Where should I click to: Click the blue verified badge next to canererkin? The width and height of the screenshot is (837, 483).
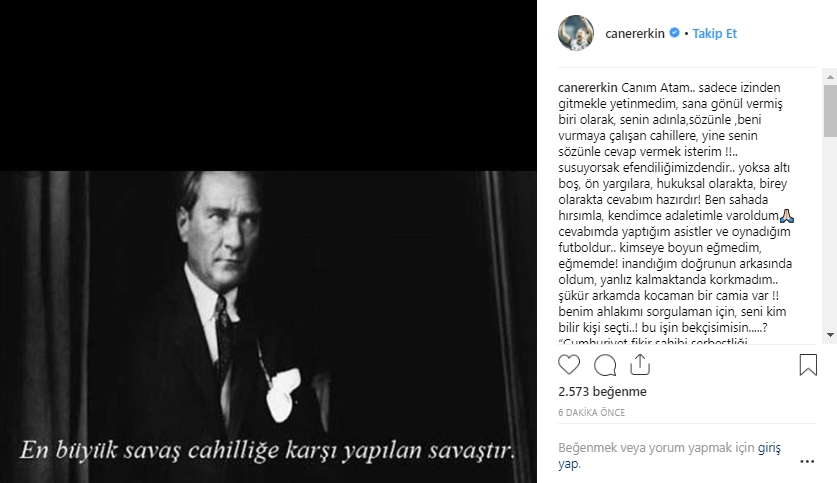pos(674,33)
